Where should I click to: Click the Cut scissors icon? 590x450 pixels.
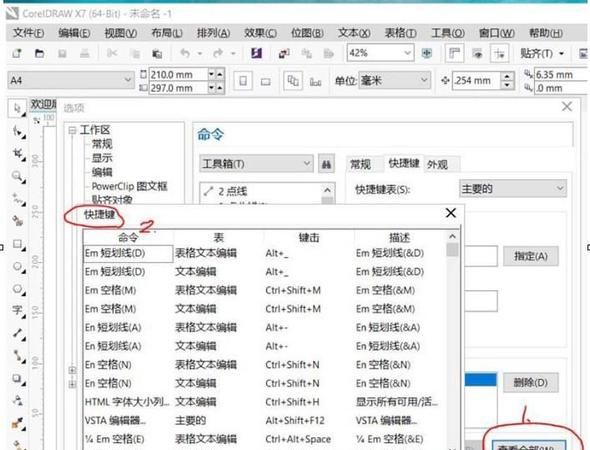[112, 53]
